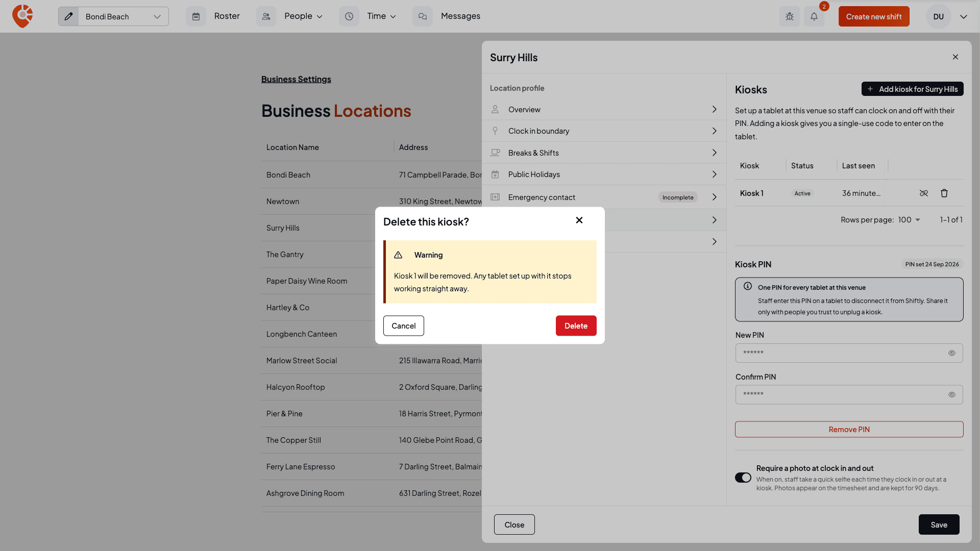Open the Messages chat icon
Viewport: 980px width, 551px height.
tap(423, 16)
